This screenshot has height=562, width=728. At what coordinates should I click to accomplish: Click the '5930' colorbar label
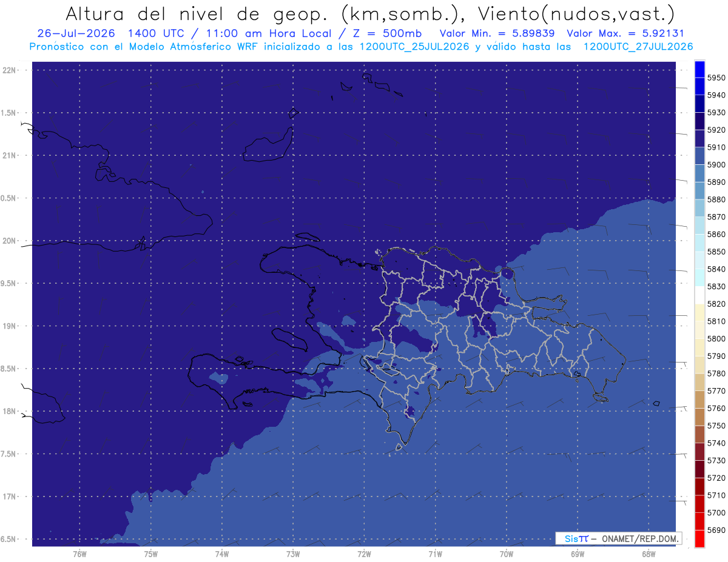point(716,113)
